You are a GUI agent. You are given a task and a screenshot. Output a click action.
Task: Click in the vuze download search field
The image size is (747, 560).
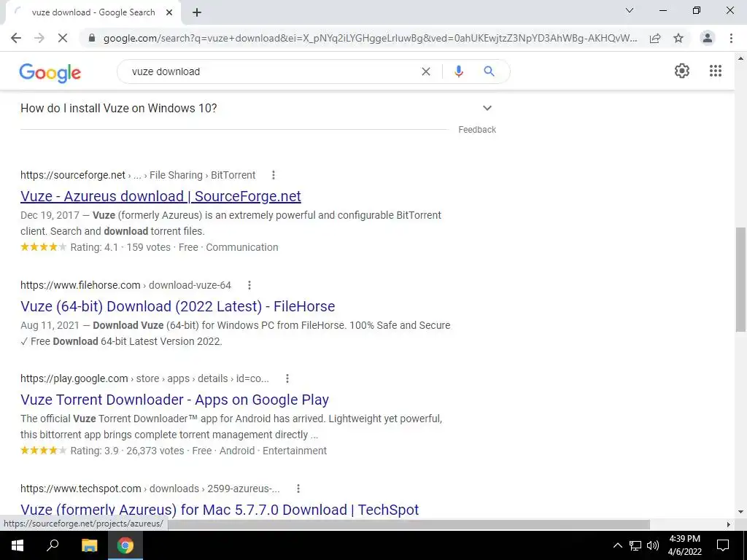point(271,71)
